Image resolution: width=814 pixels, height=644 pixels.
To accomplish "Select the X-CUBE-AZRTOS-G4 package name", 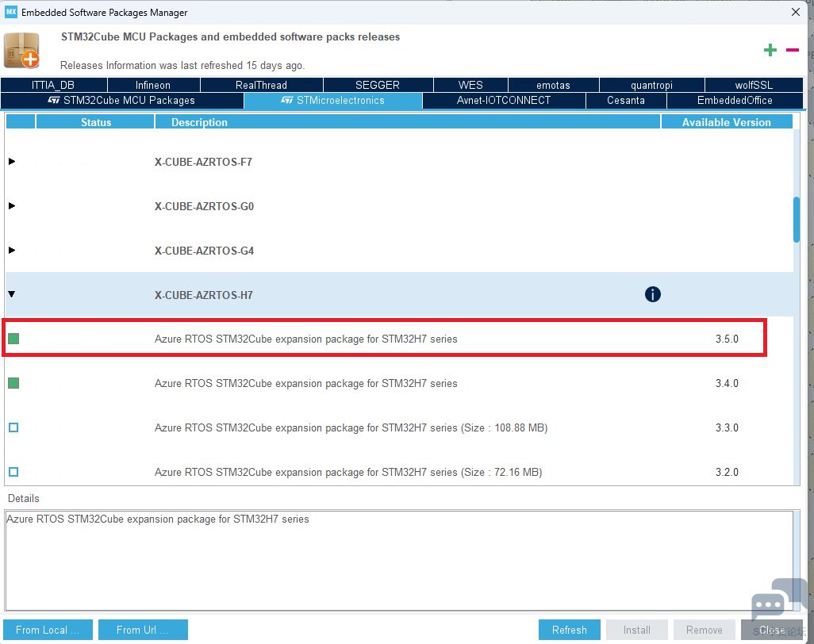I will tap(204, 251).
